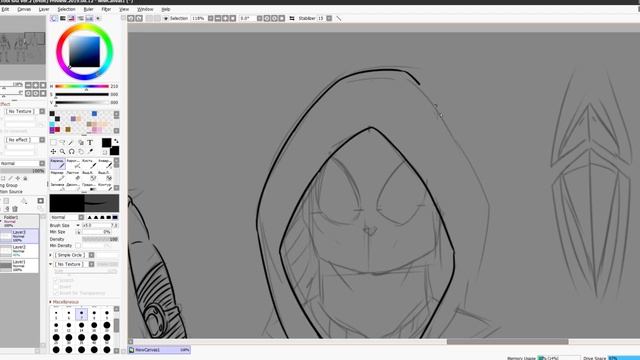The image size is (640, 360).
Task: Click the hue H slider bar
Action: pos(82,87)
